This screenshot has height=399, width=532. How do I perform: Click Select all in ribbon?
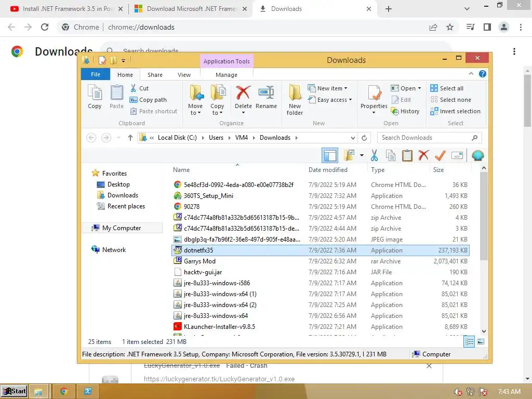click(447, 88)
